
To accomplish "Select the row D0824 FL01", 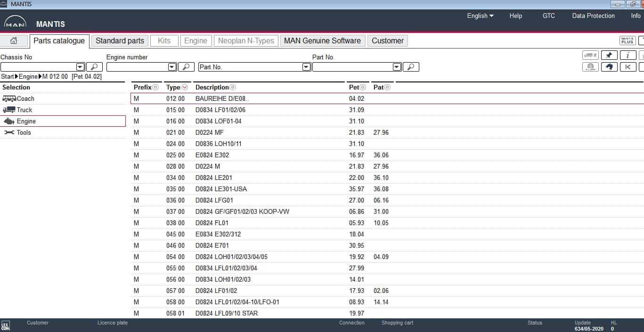I will [387, 223].
